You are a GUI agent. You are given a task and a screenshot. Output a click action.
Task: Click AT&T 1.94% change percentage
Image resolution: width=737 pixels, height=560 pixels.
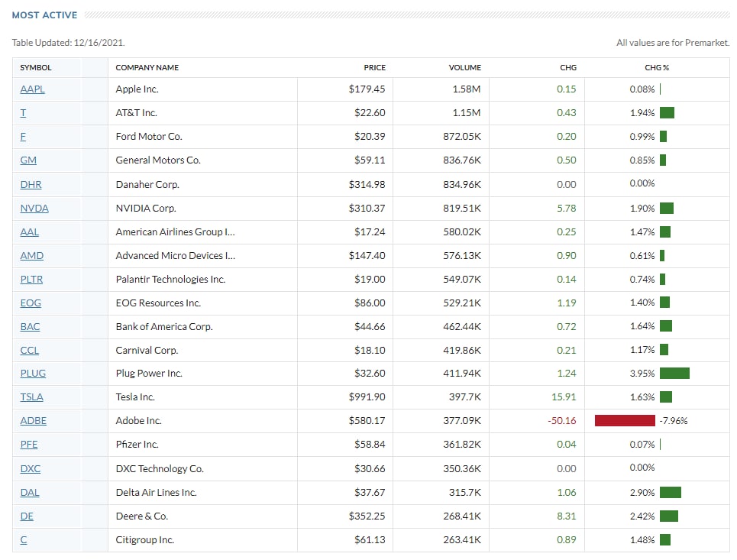[x=642, y=113]
